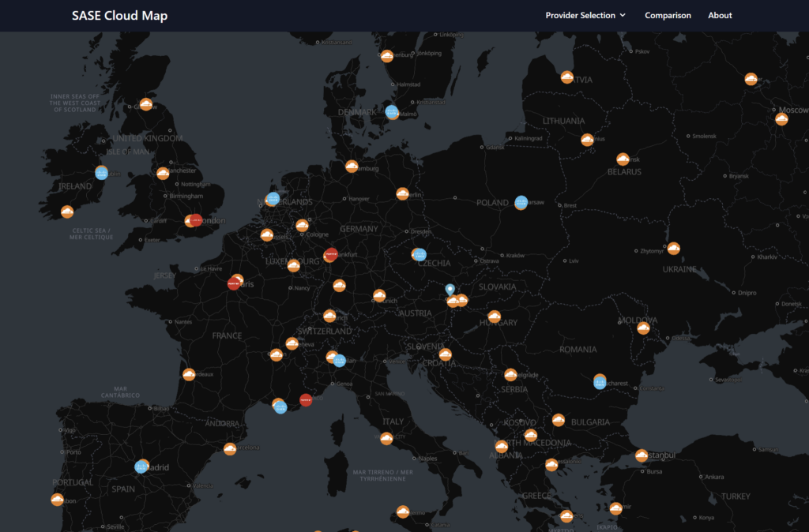Open the Provider Selection dropdown
The width and height of the screenshot is (809, 532).
(585, 16)
